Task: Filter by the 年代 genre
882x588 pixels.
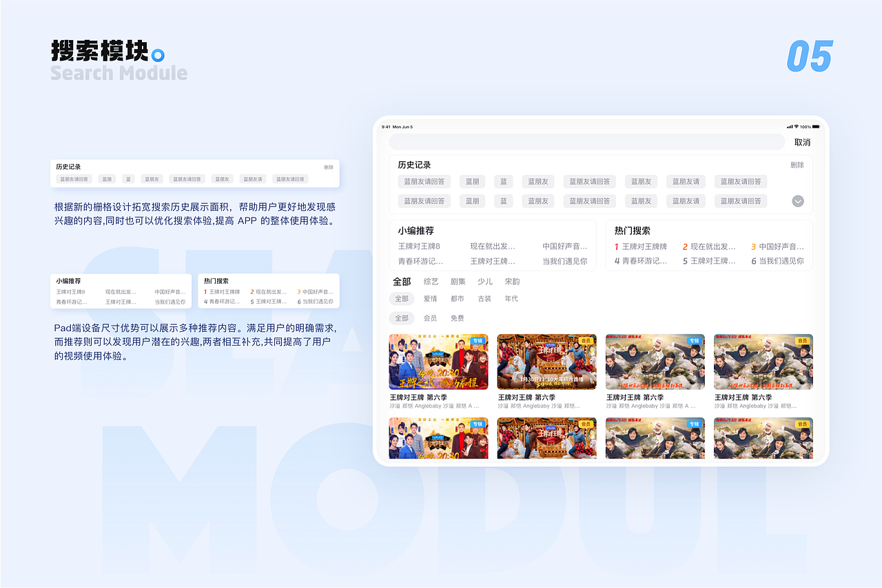Action: pyautogui.click(x=511, y=299)
